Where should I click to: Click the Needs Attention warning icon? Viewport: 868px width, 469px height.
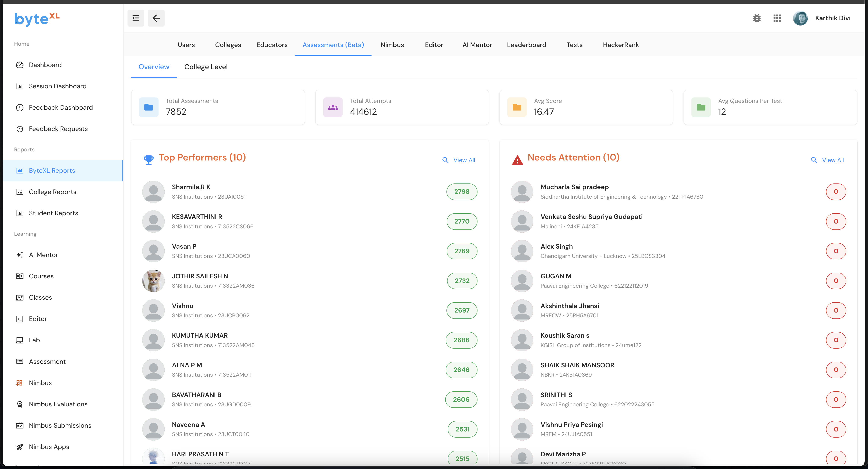(x=517, y=160)
